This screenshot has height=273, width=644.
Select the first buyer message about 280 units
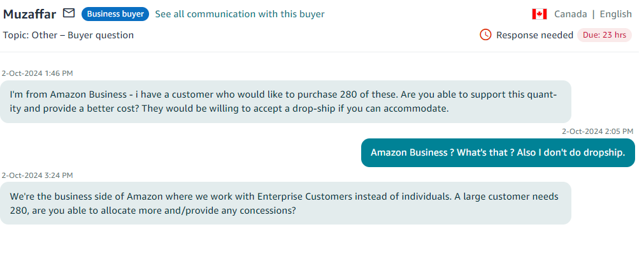[x=285, y=101]
